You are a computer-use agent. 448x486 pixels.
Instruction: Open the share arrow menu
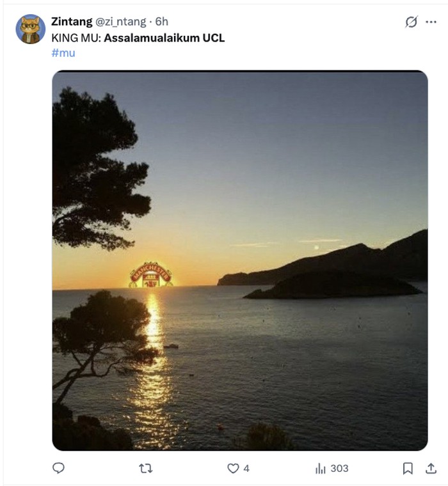click(431, 468)
